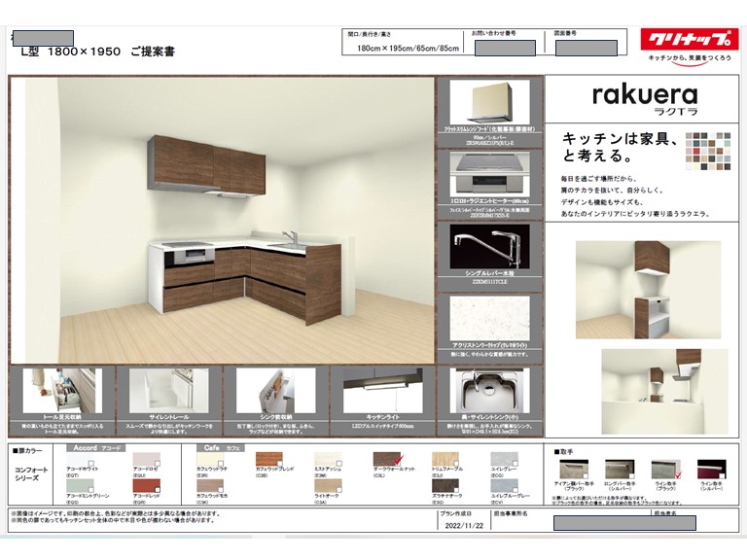
Task: Tick the long bar handle (silver) checkbox
Action: (630, 475)
